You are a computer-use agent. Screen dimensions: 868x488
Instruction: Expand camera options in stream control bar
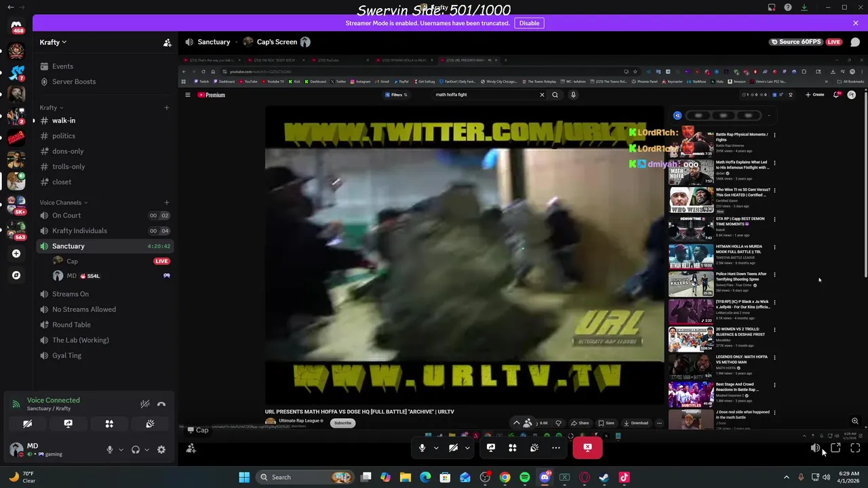(x=467, y=447)
